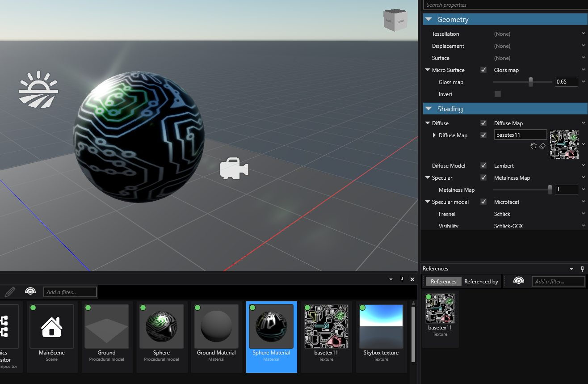588x384 pixels.
Task: Click the eraser icon next to Diffuse Map
Action: 542,146
